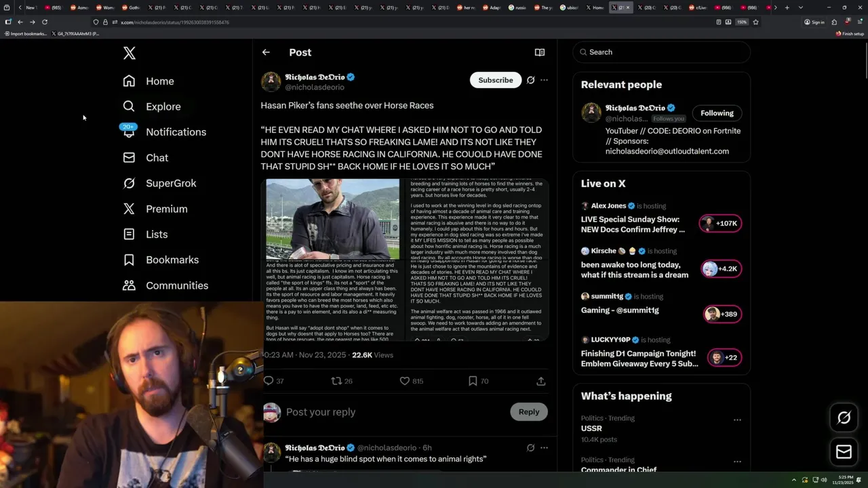868x488 pixels.
Task: Click the @nicholasdeorio handle on the post
Action: [315, 87]
